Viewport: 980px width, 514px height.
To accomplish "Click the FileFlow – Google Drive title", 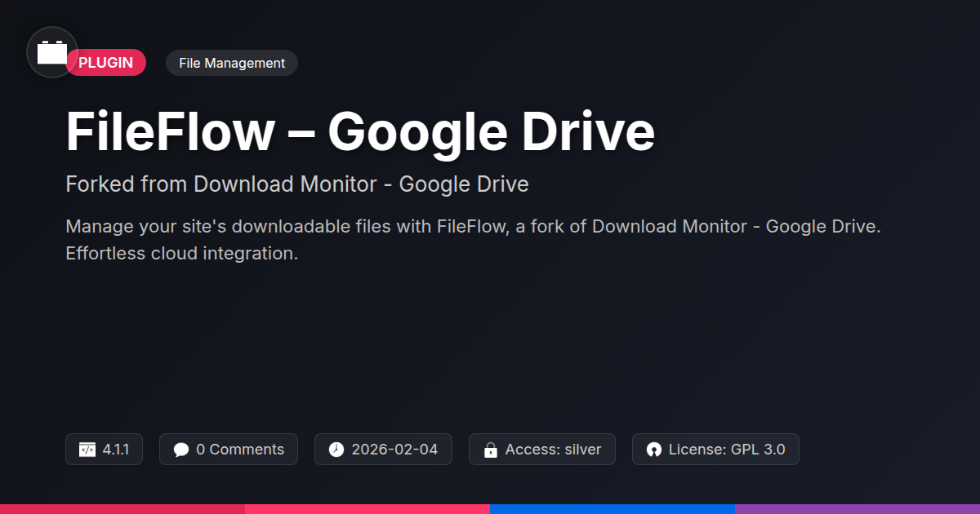I will (360, 132).
